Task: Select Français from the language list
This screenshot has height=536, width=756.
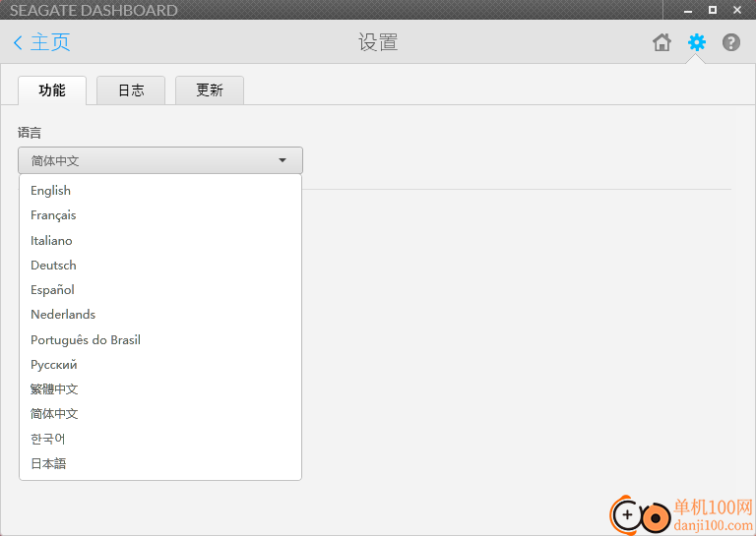Action: (x=160, y=215)
